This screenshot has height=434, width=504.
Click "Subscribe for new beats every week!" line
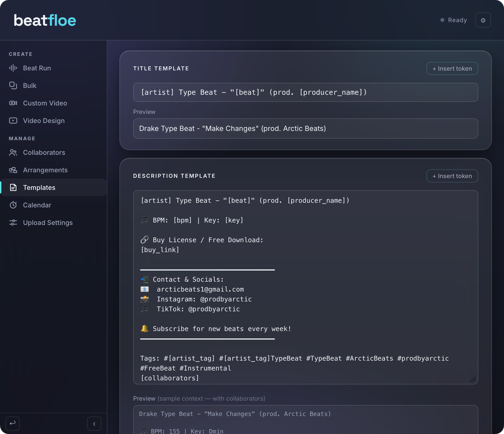[x=216, y=329]
